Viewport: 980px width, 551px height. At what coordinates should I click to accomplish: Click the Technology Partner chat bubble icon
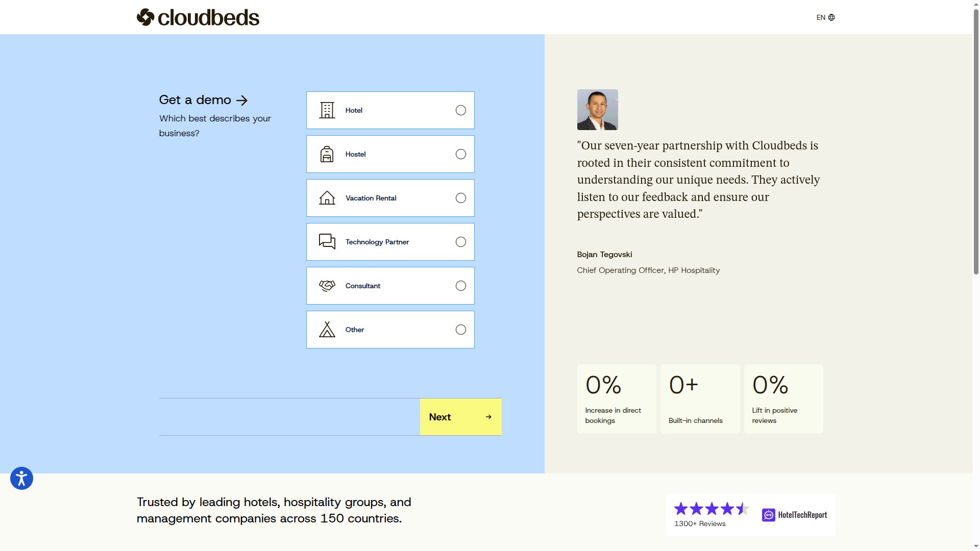pos(326,241)
